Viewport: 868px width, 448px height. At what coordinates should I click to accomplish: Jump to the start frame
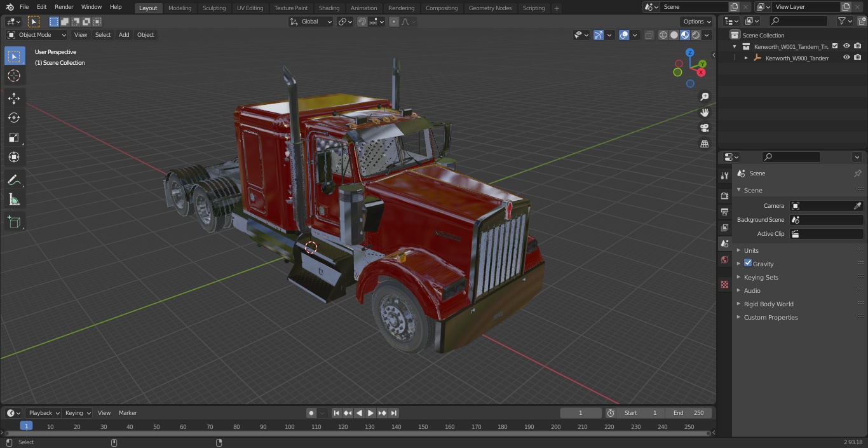coord(336,413)
